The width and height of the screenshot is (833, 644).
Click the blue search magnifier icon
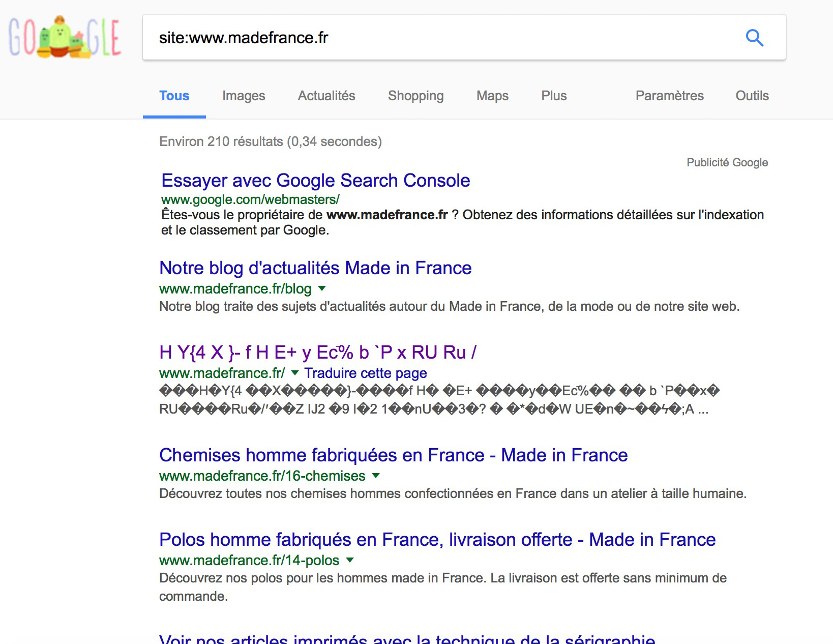click(754, 38)
